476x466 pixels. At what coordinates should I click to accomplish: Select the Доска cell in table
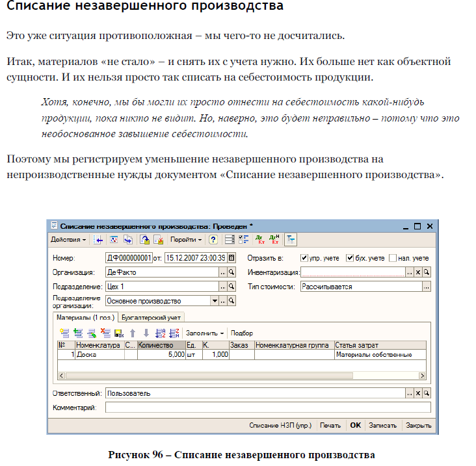coord(99,355)
